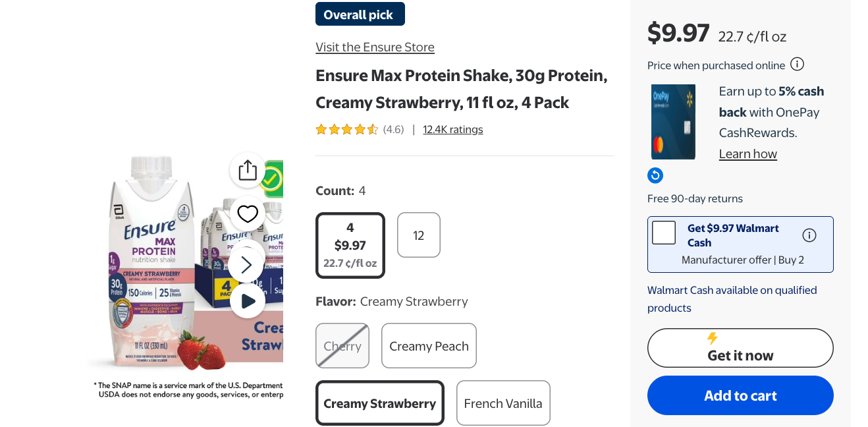Select the Creamy Peach flavor
Screen dimensions: 868x427
[x=429, y=345]
